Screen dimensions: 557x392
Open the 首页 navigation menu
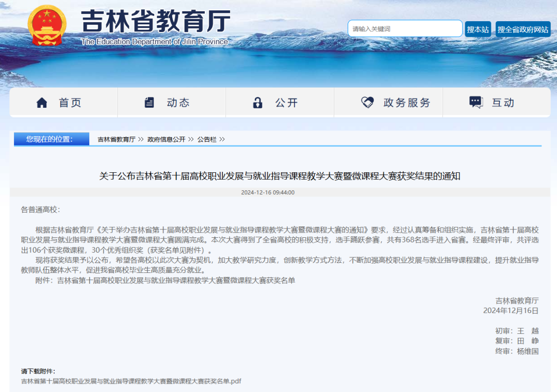(x=70, y=102)
